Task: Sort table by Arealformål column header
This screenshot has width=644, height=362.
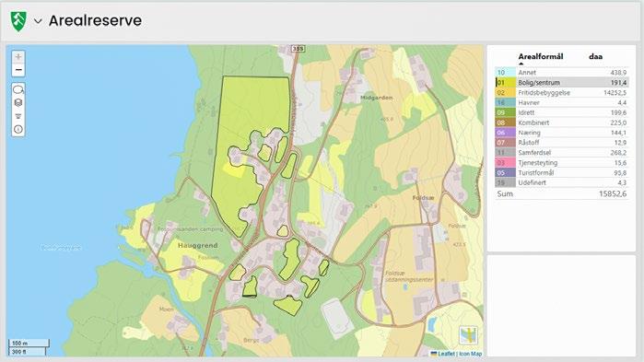Action: point(541,56)
